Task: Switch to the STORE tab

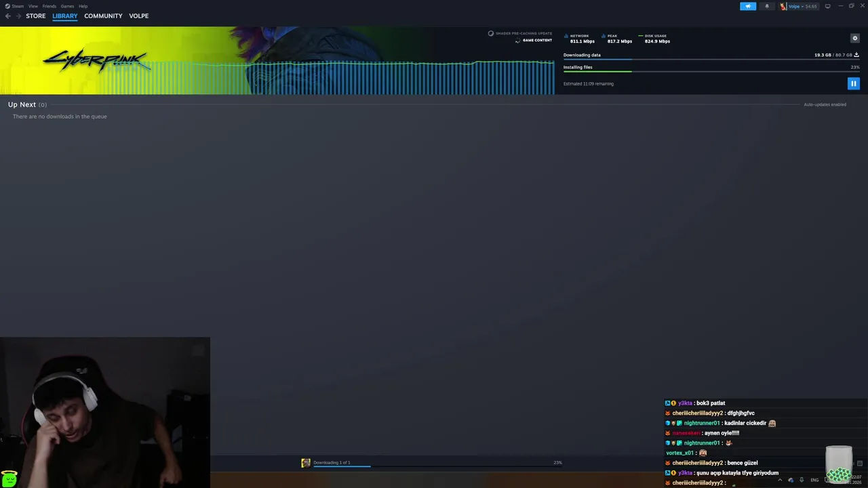Action: point(36,16)
